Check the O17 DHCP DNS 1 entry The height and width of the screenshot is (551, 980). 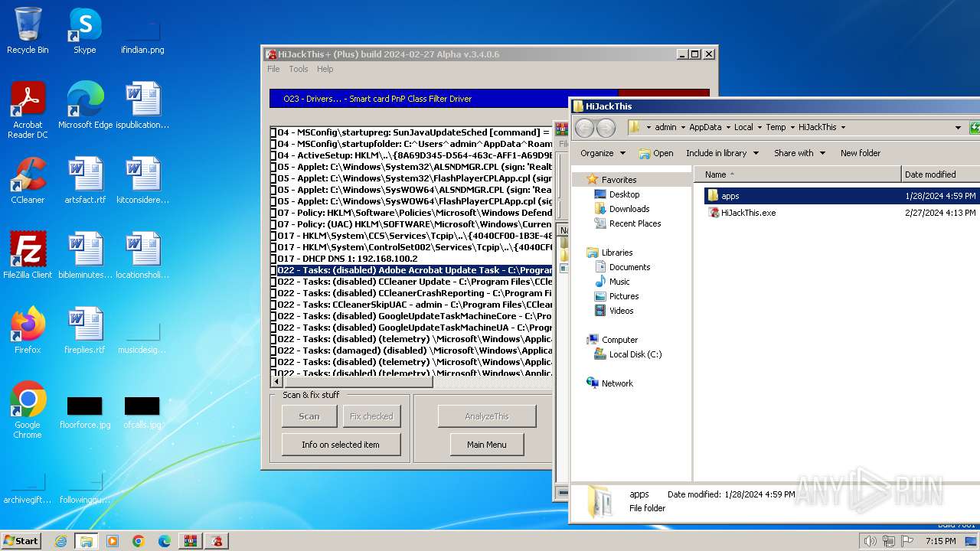(x=273, y=259)
